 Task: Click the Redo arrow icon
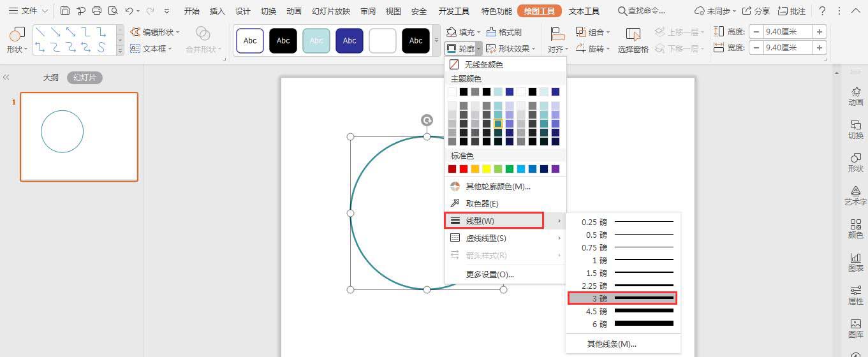tap(151, 11)
